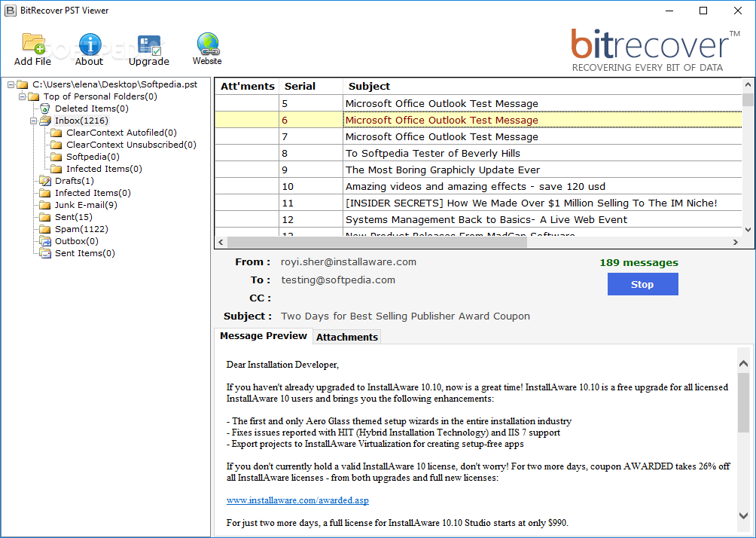Select 'Systems Management Back to Basics' message
Viewport: 756px width, 538px height.
coord(478,219)
